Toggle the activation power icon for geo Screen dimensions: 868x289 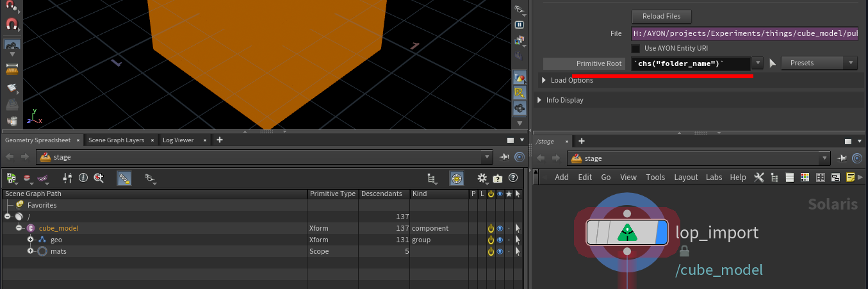[491, 240]
